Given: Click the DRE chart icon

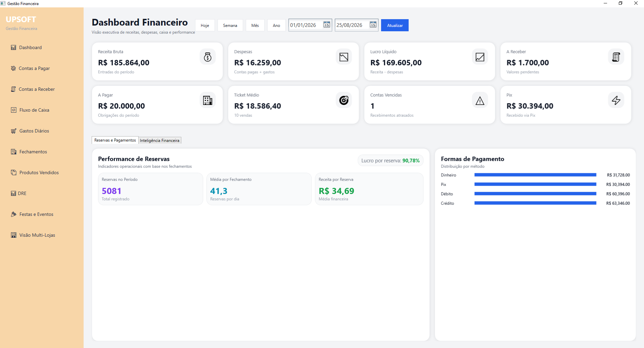Looking at the screenshot, I should tap(13, 193).
